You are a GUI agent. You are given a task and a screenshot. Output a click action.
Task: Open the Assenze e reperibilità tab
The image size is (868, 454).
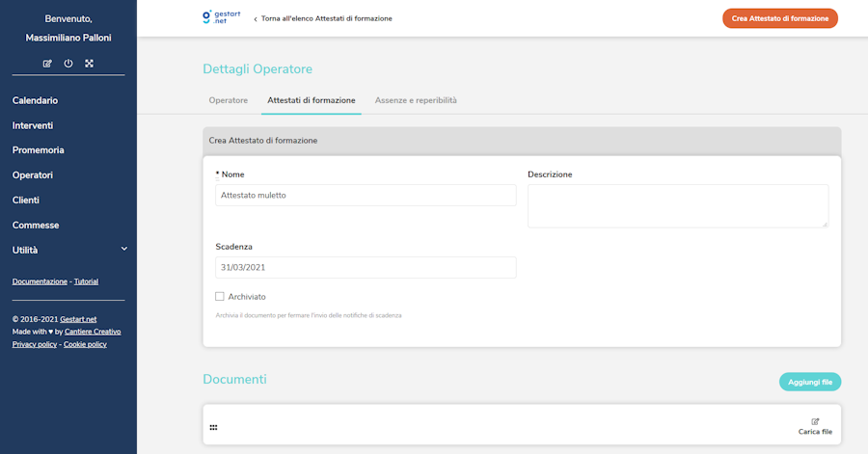(416, 100)
